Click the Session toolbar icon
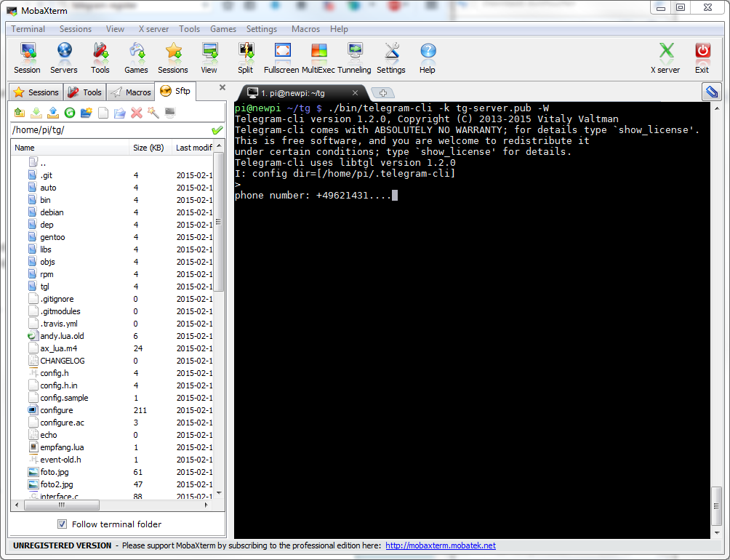This screenshot has width=730, height=560. pyautogui.click(x=27, y=57)
